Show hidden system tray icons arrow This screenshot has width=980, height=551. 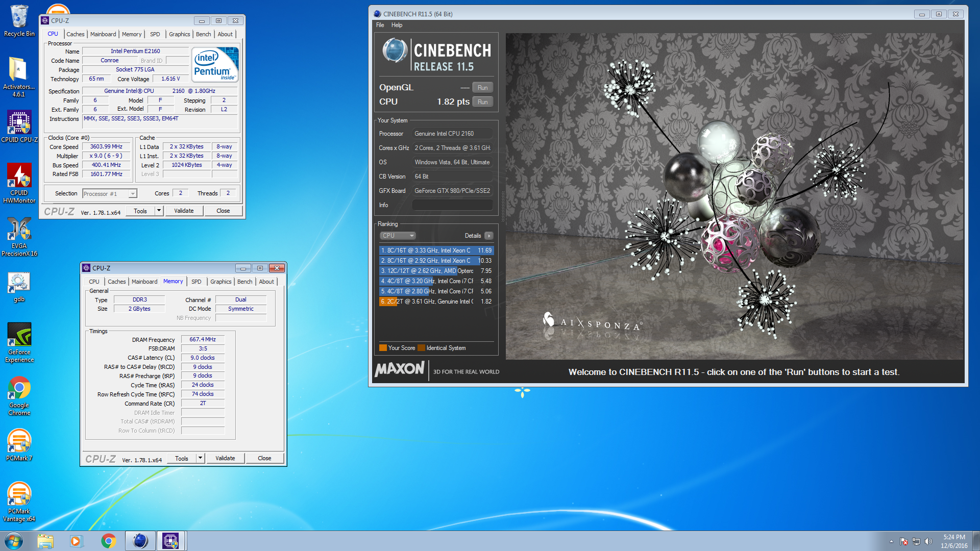coord(891,541)
